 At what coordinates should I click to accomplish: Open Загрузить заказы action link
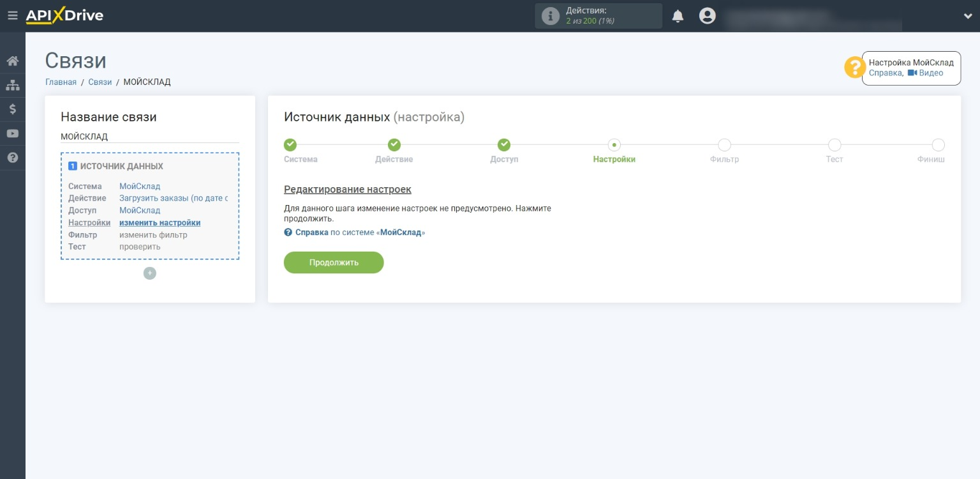coord(174,198)
